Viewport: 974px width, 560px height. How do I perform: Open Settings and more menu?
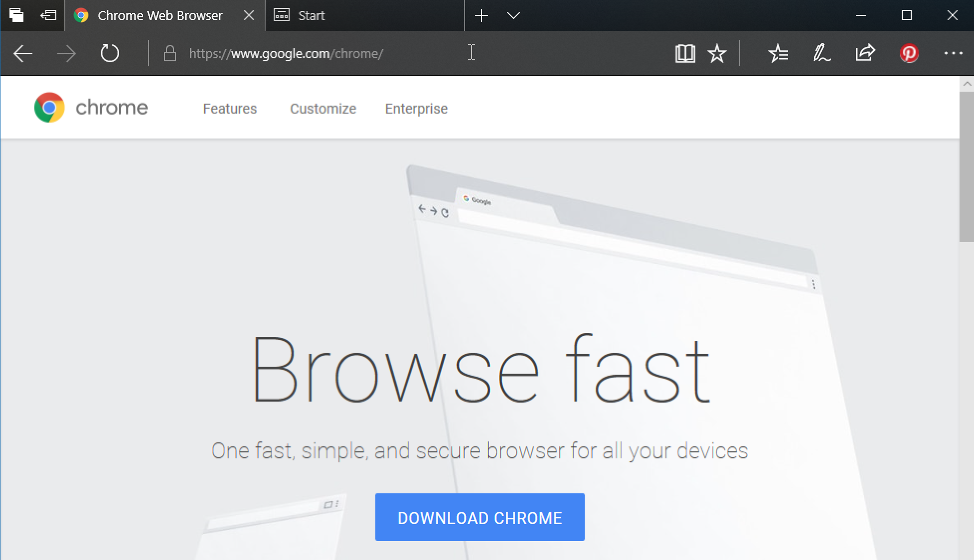pos(953,53)
